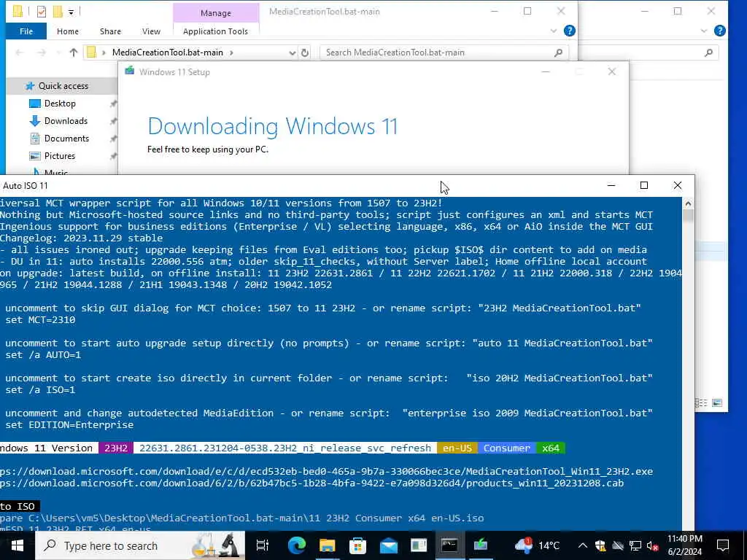Select the Application Tools tab
Image resolution: width=747 pixels, height=560 pixels.
[215, 31]
